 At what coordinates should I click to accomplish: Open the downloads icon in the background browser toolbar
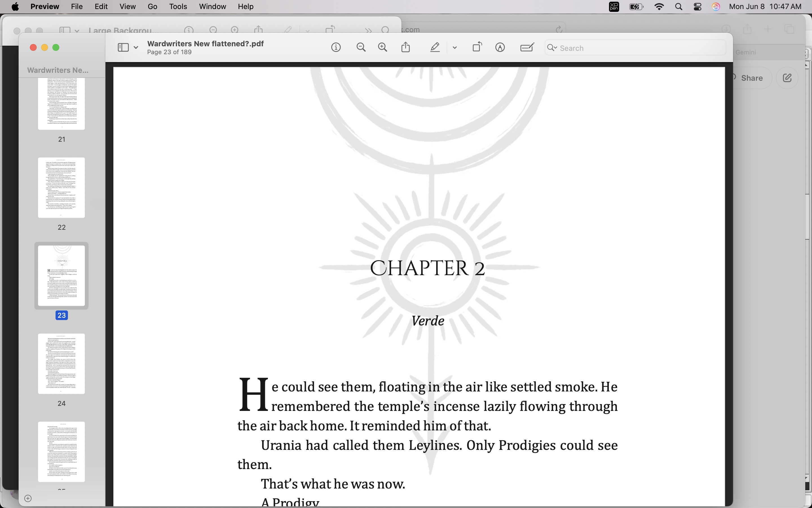pos(726,29)
